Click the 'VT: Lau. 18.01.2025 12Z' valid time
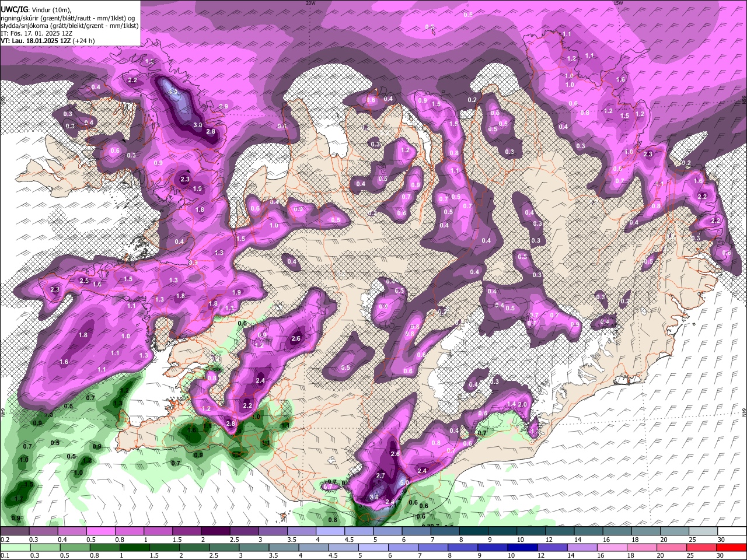This screenshot has height=560, width=747. [36, 41]
